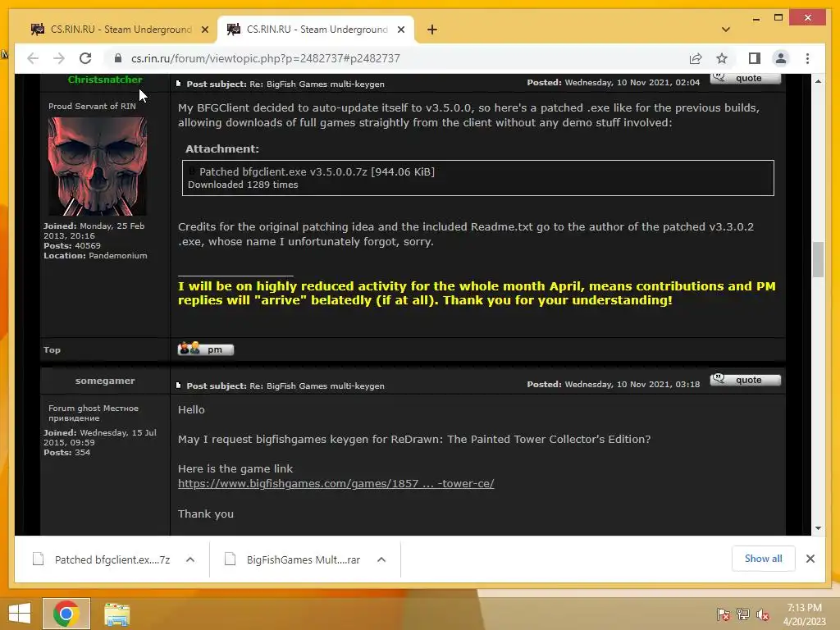Viewport: 840px width, 630px height.
Task: Close the first CS.RIN.RU tab
Action: 204,30
